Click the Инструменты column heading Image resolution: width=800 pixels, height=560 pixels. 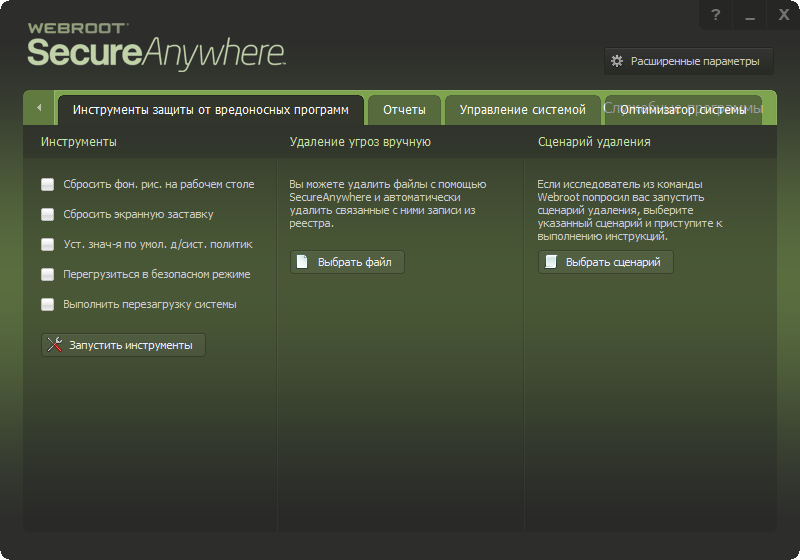[x=79, y=142]
